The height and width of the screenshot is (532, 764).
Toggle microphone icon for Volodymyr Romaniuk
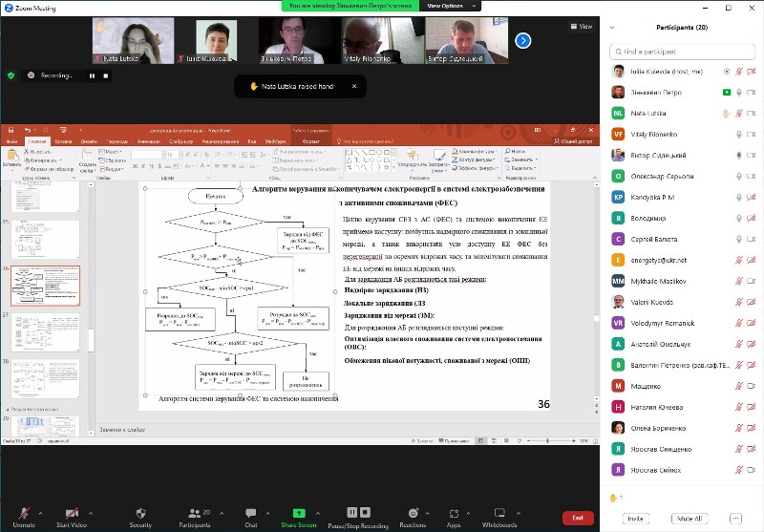(738, 323)
